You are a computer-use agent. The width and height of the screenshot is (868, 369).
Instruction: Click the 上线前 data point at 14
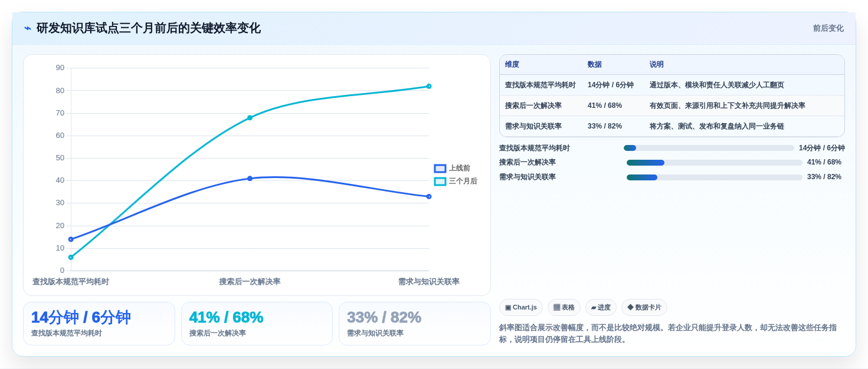[x=71, y=239]
